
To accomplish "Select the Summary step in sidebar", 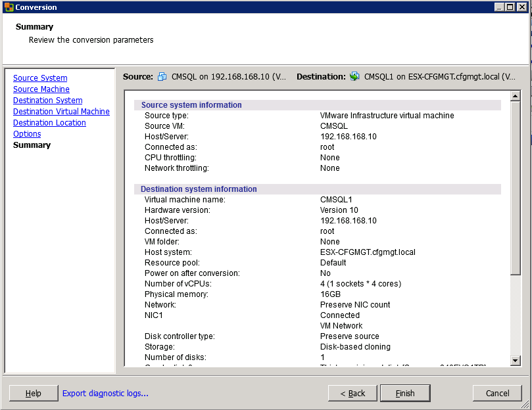I will (32, 145).
